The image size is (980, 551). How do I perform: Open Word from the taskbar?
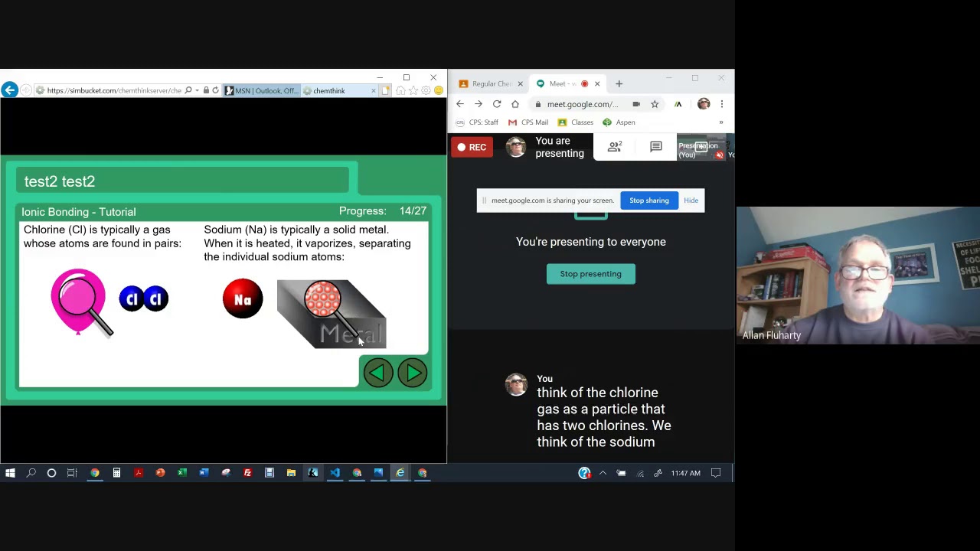[204, 473]
